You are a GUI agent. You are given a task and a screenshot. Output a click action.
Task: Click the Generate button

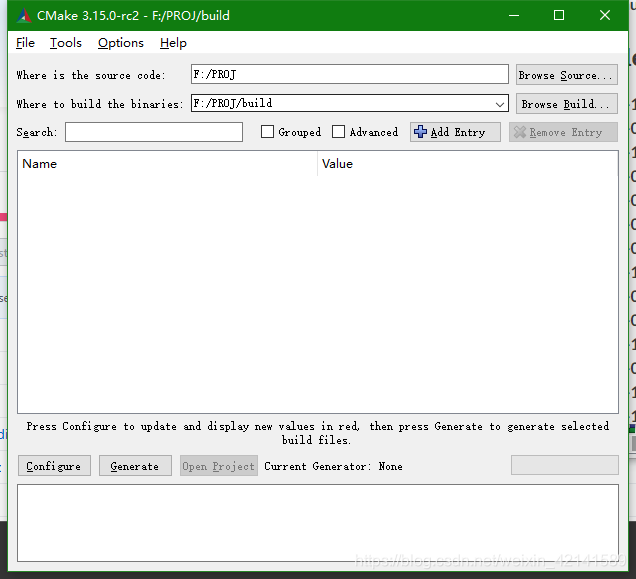135,466
